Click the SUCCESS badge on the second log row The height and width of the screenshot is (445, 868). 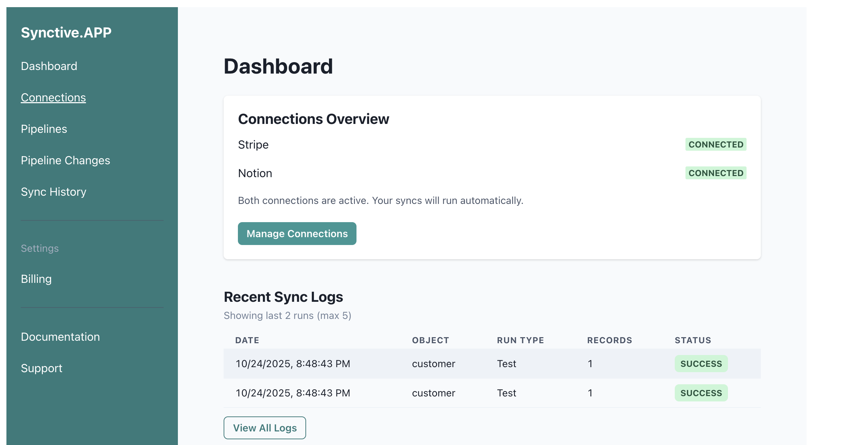pyautogui.click(x=701, y=393)
